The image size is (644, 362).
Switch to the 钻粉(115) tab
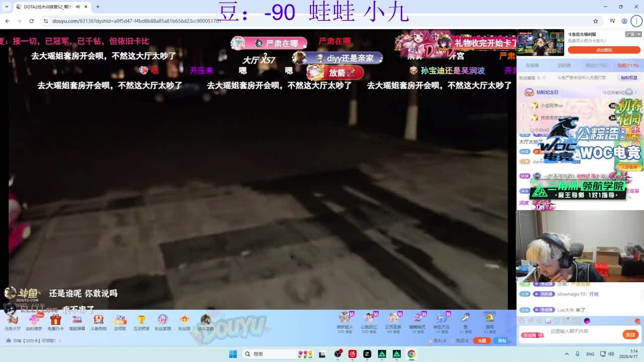coord(628,65)
